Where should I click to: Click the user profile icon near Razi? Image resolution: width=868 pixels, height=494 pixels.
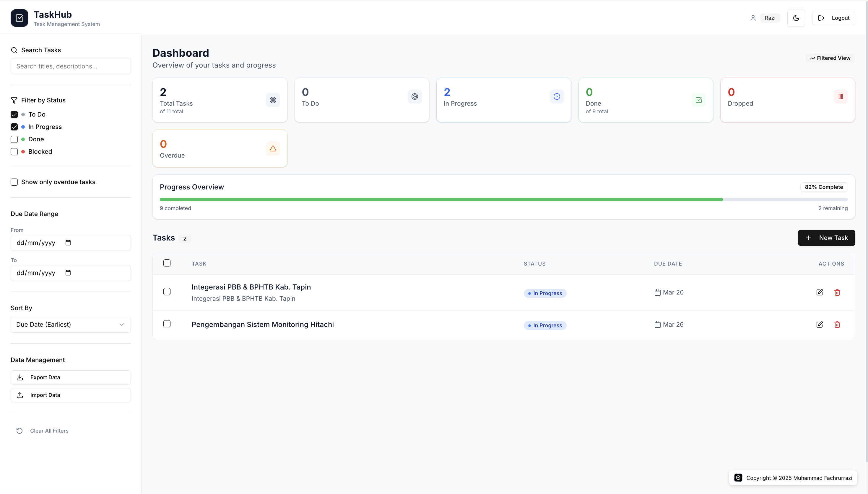click(753, 18)
